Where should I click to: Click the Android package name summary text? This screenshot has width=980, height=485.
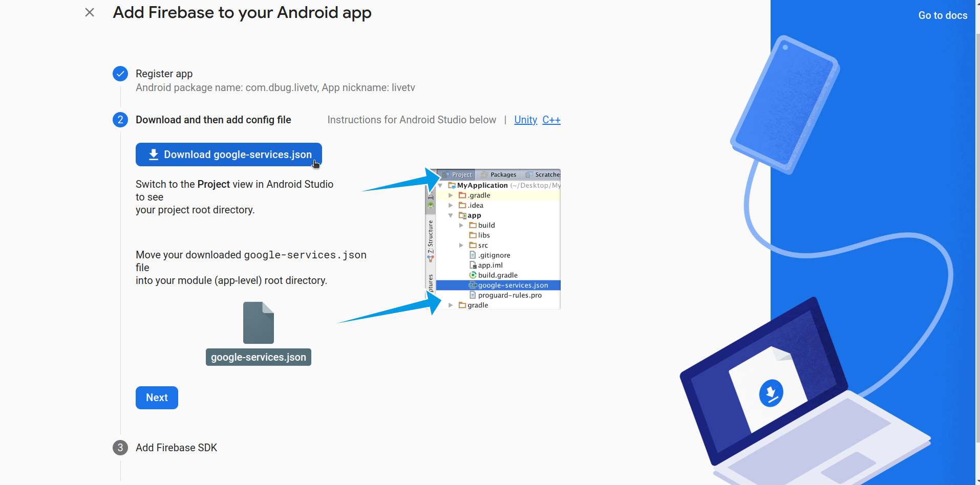tap(275, 87)
